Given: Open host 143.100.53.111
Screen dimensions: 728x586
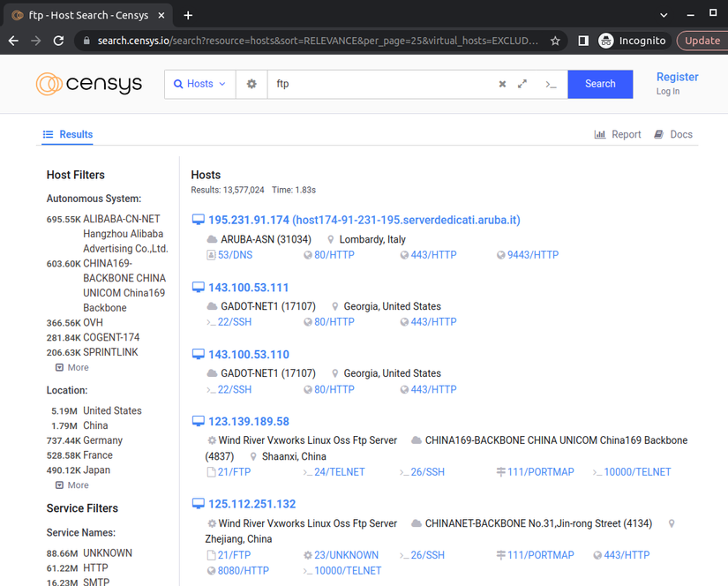Looking at the screenshot, I should click(x=248, y=288).
